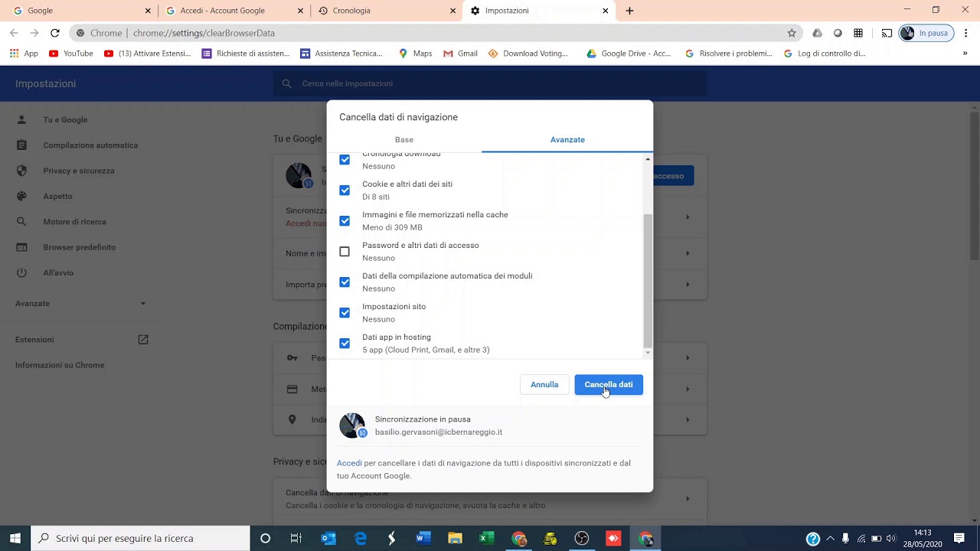
Task: Open a new browser tab with the plus icon
Action: 629,11
